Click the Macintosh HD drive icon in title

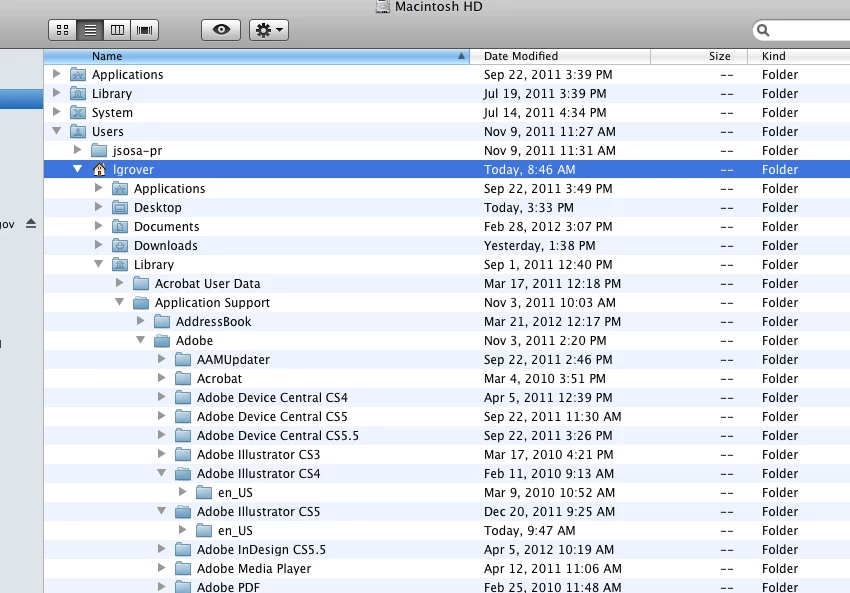coord(383,7)
